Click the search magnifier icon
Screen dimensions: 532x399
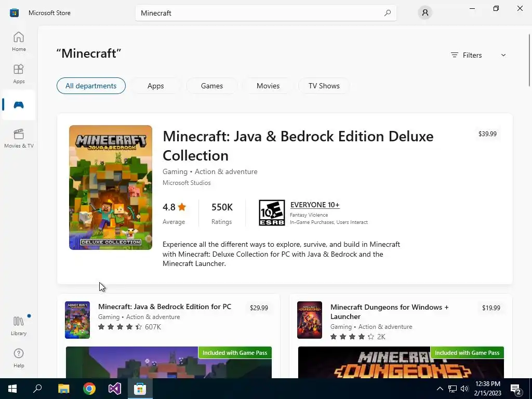[388, 13]
